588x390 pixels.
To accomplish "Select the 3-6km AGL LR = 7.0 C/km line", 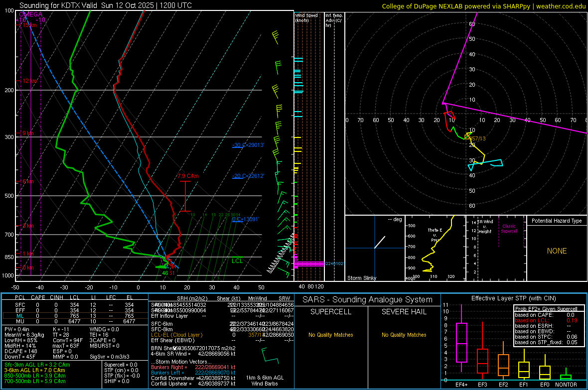I will pyautogui.click(x=35, y=370).
